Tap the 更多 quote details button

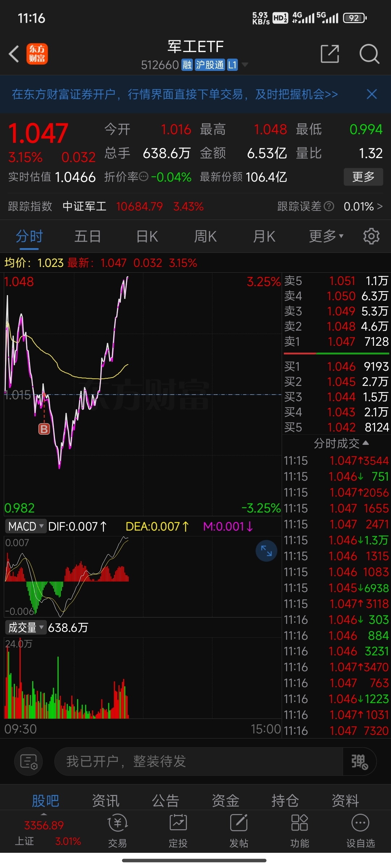[x=363, y=177]
